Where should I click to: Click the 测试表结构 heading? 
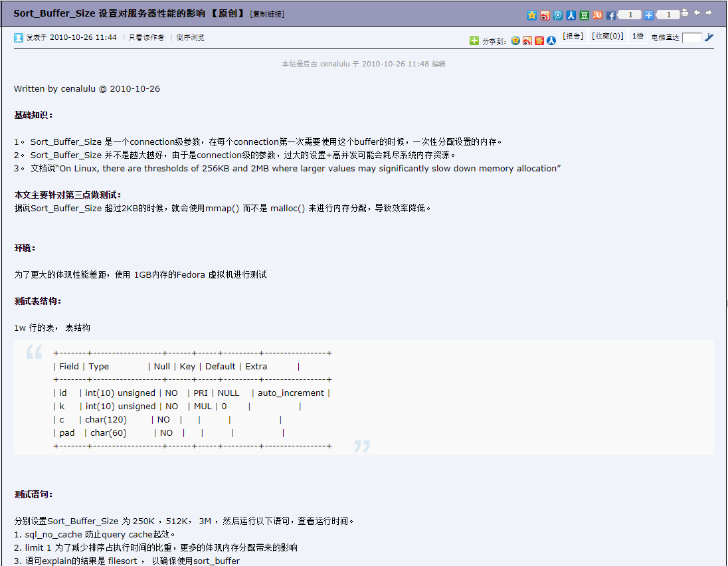coord(38,302)
